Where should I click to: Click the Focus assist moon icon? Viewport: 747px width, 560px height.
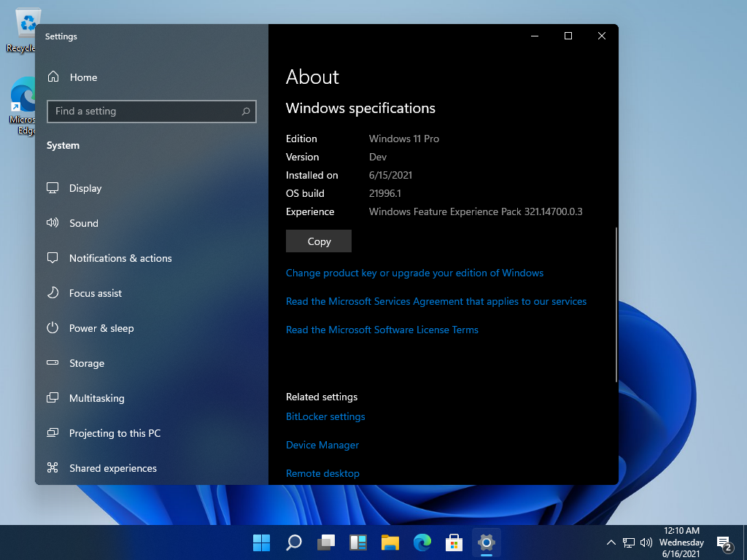coord(53,292)
